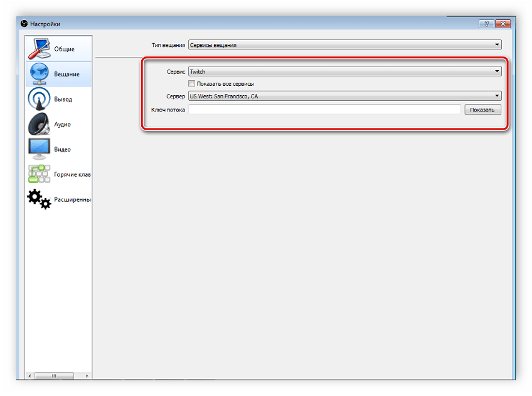This screenshot has height=396, width=532.
Task: Open the Видео monitor icon
Action: coord(39,149)
